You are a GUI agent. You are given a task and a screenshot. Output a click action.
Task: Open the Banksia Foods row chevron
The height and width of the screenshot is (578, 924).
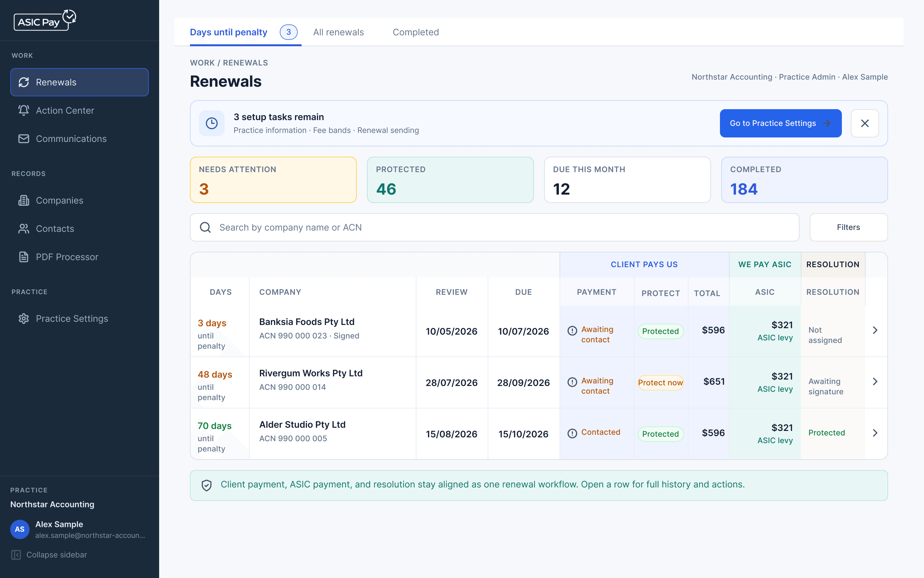pos(875,330)
